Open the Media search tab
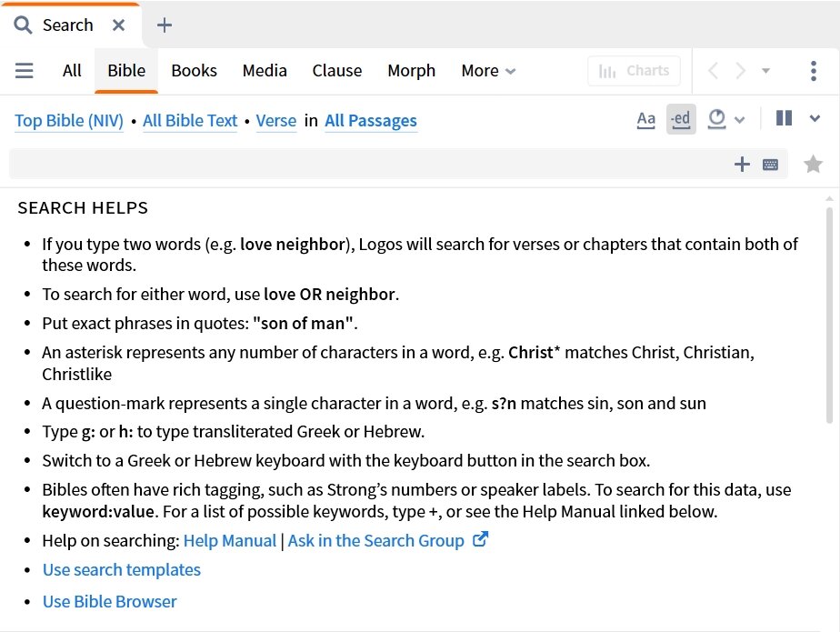The height and width of the screenshot is (632, 840). (265, 71)
